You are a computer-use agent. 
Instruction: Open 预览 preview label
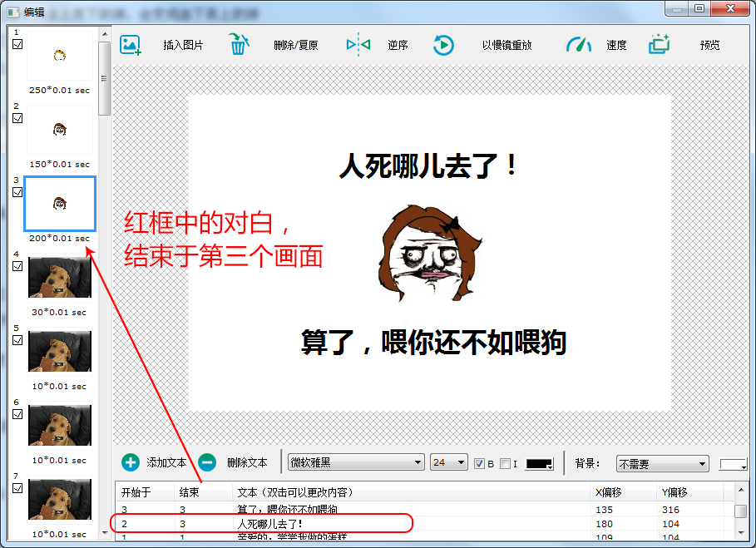tap(709, 45)
